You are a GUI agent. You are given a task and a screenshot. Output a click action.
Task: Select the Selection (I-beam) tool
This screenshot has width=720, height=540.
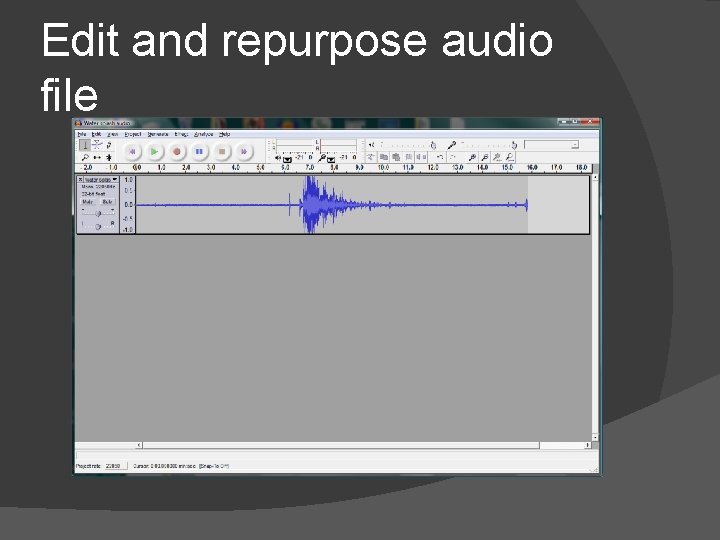85,145
